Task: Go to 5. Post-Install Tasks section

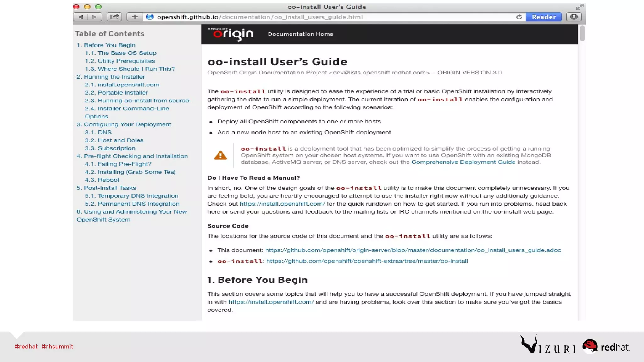Action: [x=106, y=188]
